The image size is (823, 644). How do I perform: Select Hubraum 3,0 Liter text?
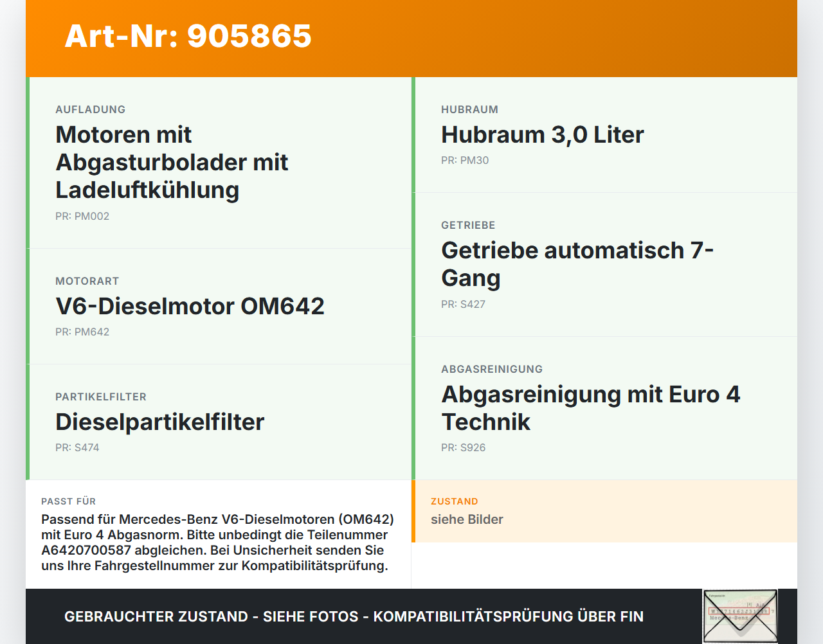(543, 134)
